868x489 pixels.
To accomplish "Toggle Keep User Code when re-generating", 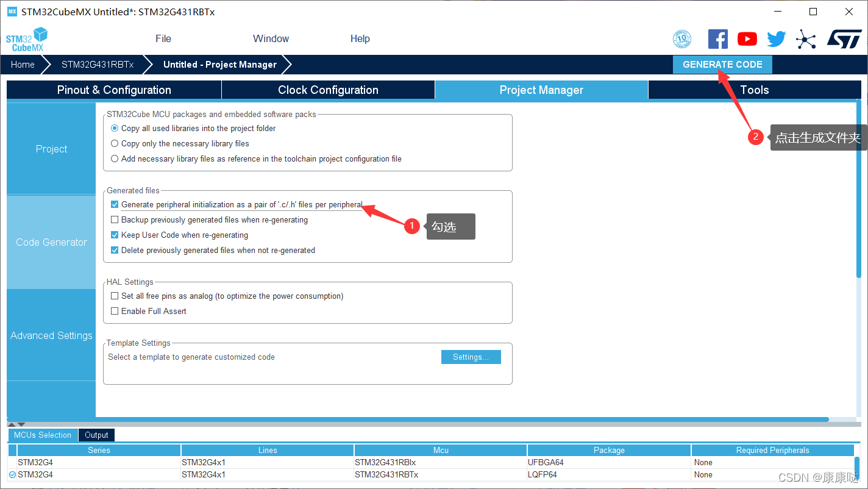I will coord(115,235).
